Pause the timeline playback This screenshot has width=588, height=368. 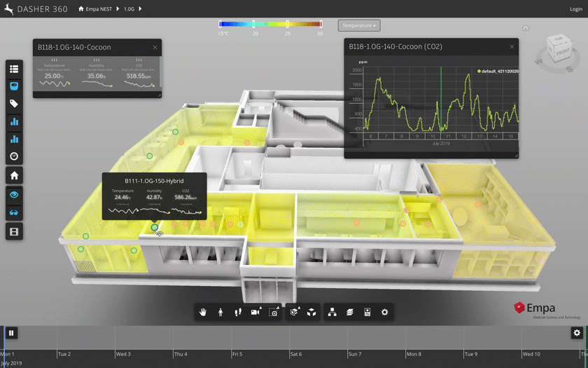coord(11,333)
